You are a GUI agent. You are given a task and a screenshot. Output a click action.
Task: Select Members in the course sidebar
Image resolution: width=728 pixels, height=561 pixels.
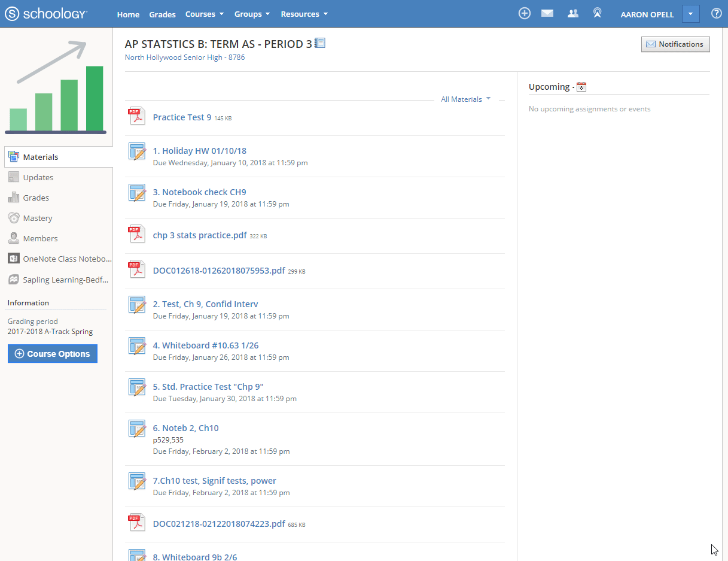click(40, 238)
